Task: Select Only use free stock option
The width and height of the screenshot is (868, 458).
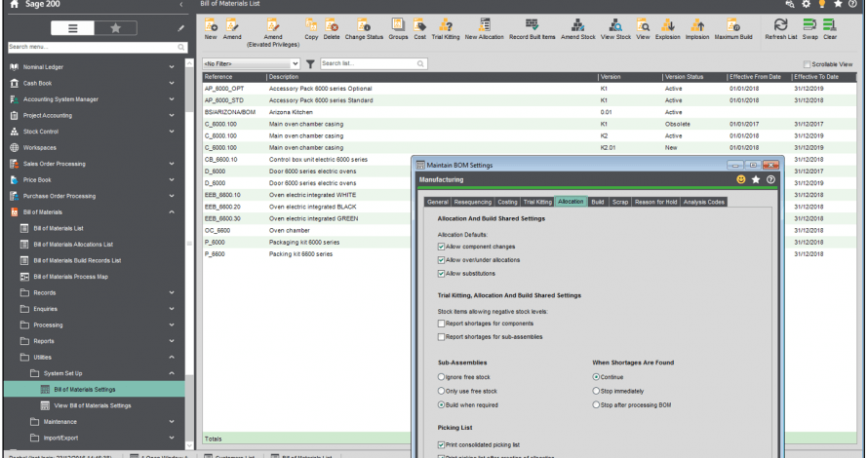Action: coord(441,391)
